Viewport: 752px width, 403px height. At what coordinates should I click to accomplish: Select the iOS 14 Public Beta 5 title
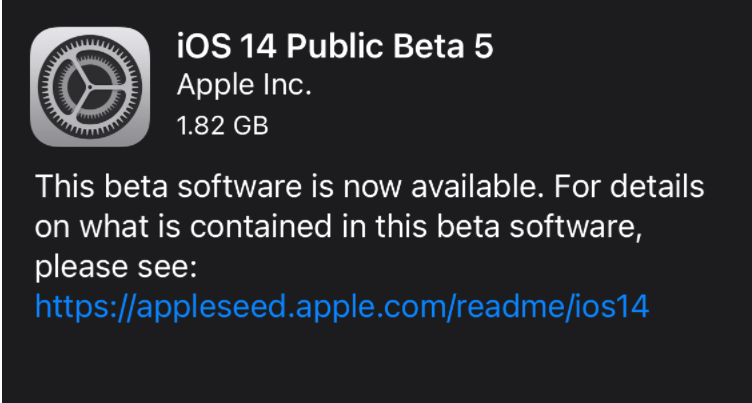335,46
